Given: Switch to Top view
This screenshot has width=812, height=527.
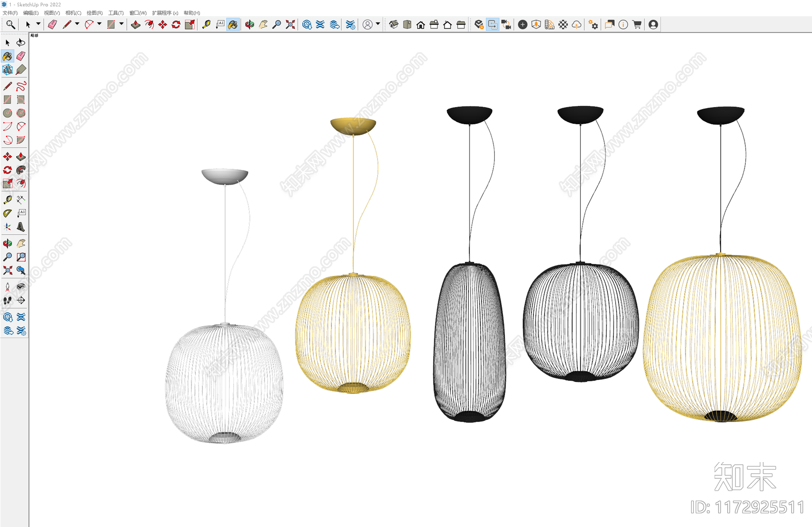Looking at the screenshot, I should pos(407,24).
